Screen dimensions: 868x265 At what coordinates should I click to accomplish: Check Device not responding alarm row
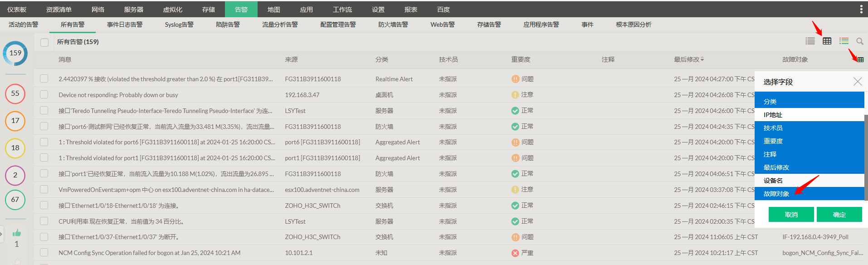[44, 94]
